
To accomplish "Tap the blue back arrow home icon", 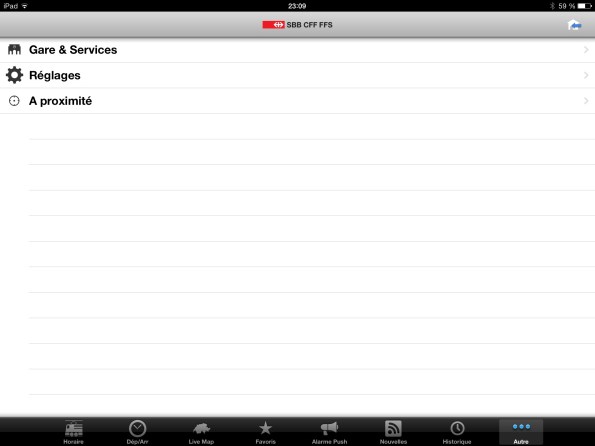I will pos(575,25).
